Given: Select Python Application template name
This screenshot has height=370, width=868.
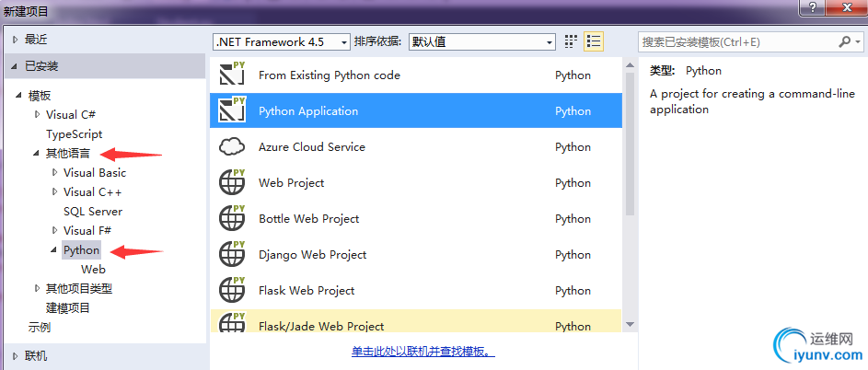Looking at the screenshot, I should pos(308,111).
